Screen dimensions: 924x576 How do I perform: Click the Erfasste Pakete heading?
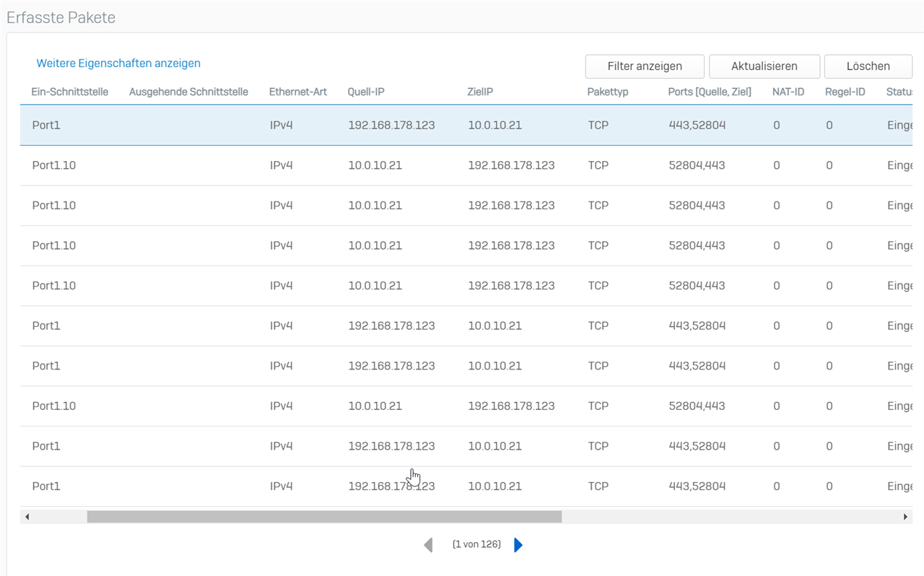coord(61,18)
